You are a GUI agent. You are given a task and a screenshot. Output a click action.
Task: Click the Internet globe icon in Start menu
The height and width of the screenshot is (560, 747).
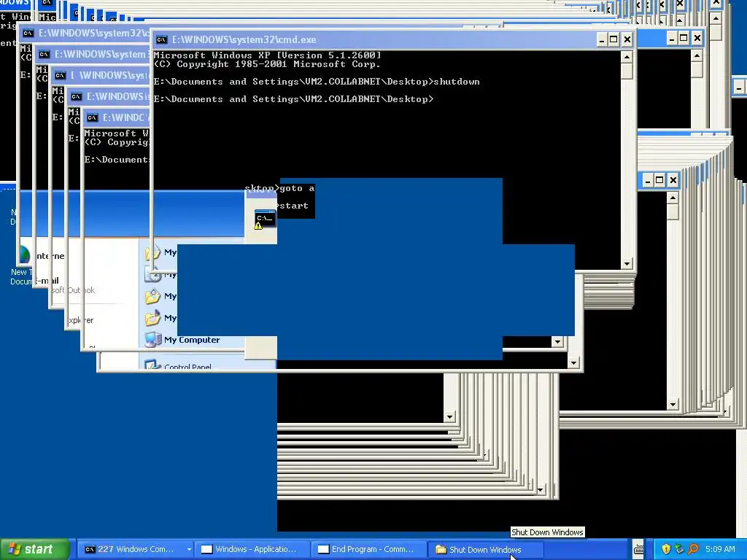[x=24, y=256]
